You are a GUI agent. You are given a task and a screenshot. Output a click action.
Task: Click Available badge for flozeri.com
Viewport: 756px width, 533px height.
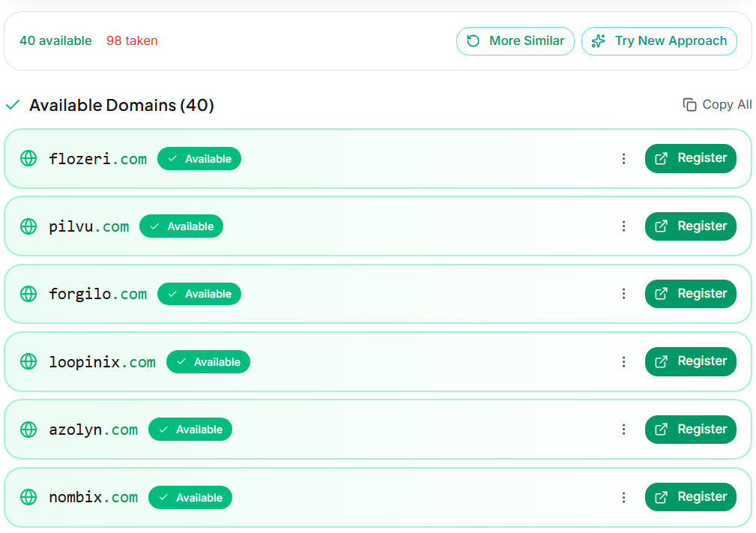point(199,159)
